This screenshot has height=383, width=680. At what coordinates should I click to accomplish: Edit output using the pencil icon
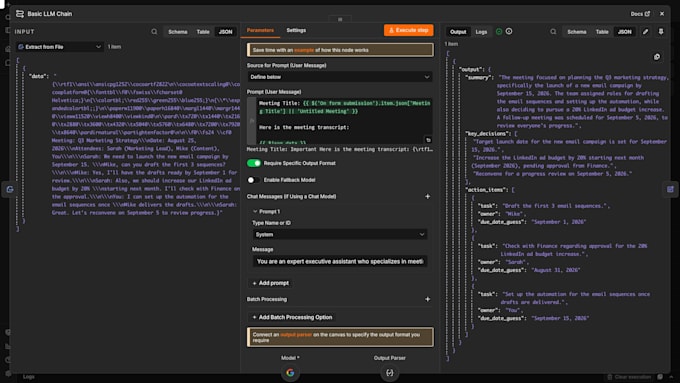tap(646, 32)
